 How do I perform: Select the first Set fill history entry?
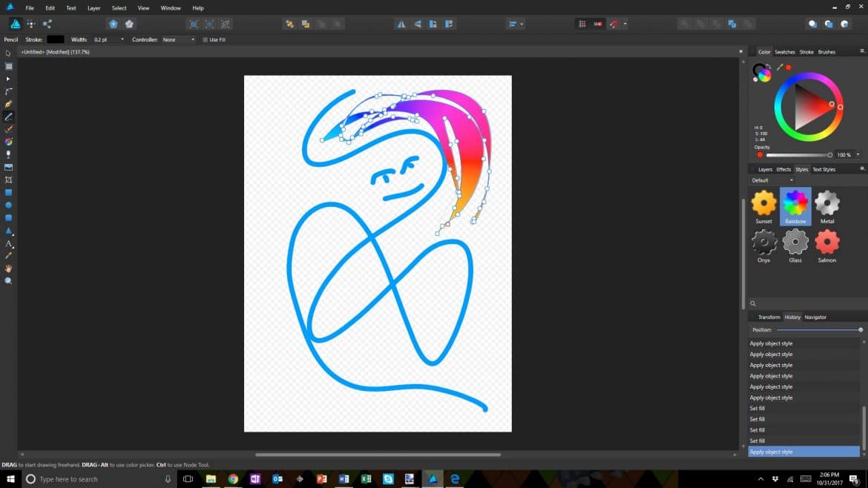tap(757, 409)
